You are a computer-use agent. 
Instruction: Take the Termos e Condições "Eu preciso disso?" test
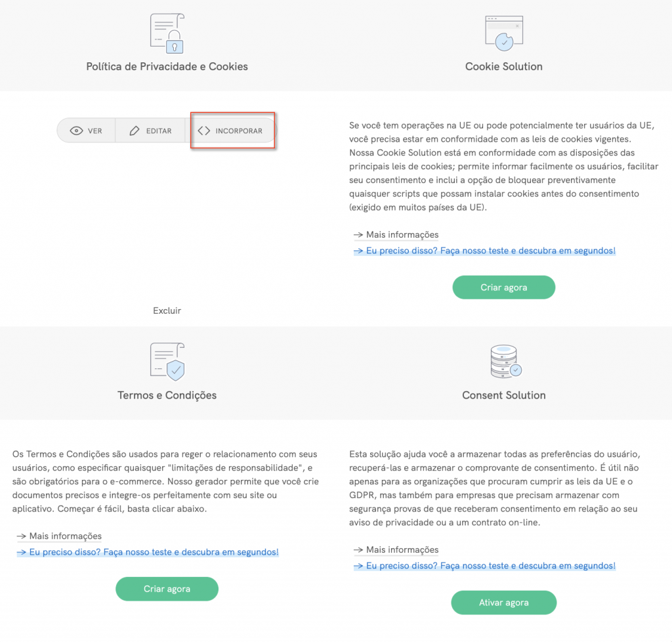click(x=154, y=553)
